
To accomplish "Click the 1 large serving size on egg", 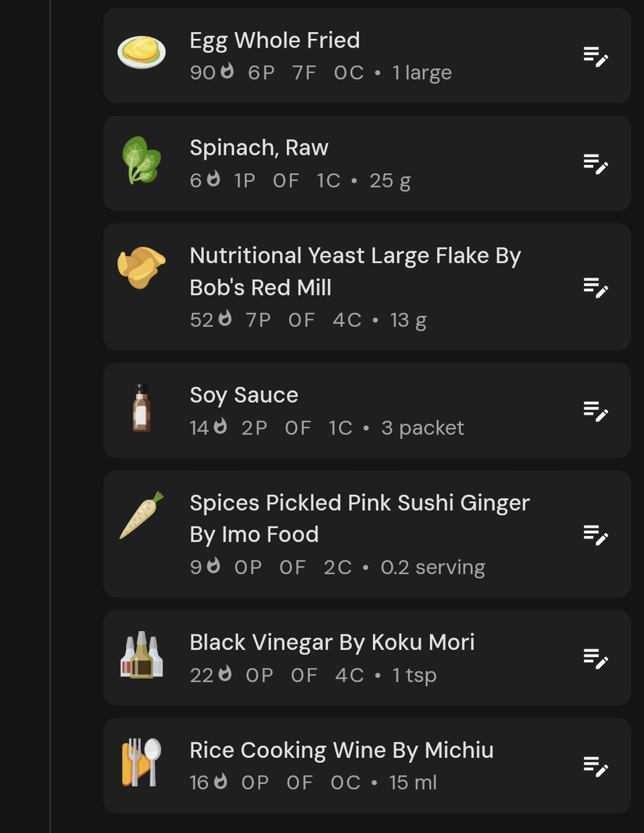I will [x=422, y=72].
